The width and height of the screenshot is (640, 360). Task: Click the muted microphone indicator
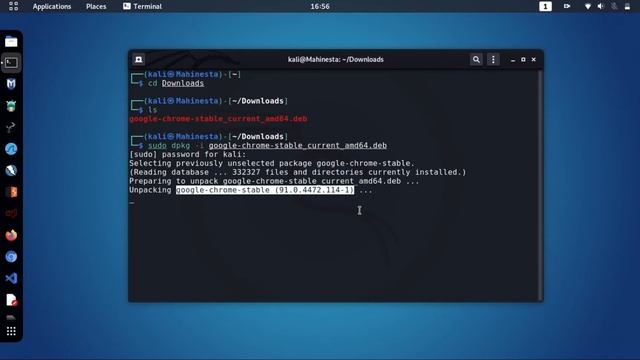pyautogui.click(x=614, y=6)
